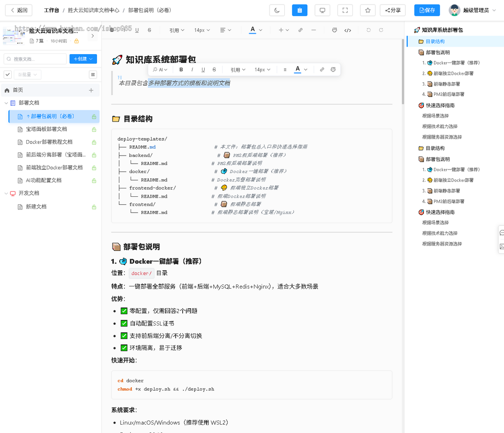Image resolution: width=504 pixels, height=433 pixels.
Task: Apply underline from the top editor toolbar
Action: [x=137, y=30]
